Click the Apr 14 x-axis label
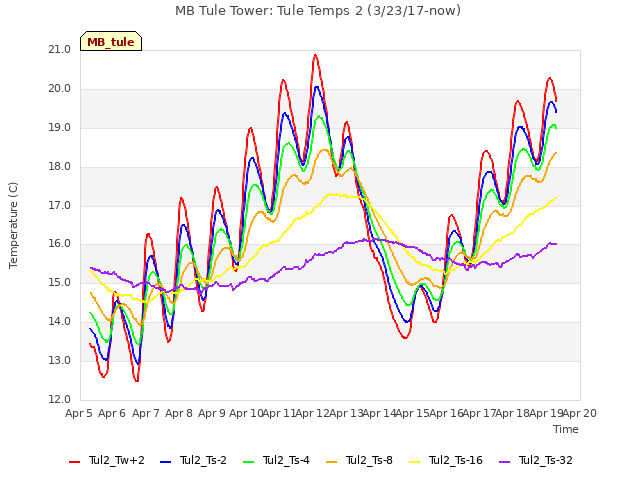The width and height of the screenshot is (640, 480). click(x=380, y=413)
